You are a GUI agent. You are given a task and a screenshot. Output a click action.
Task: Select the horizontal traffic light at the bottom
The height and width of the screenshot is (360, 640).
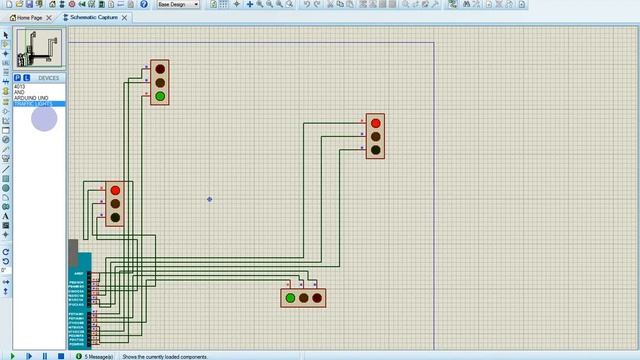point(303,298)
